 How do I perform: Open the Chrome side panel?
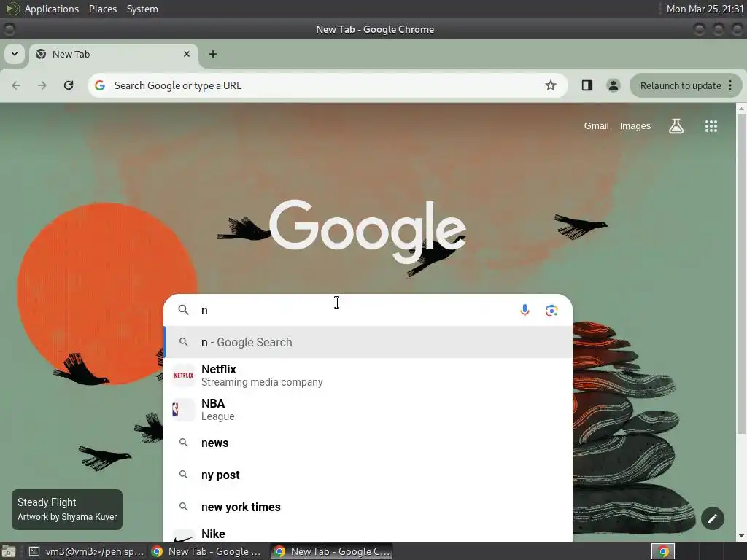pos(587,86)
